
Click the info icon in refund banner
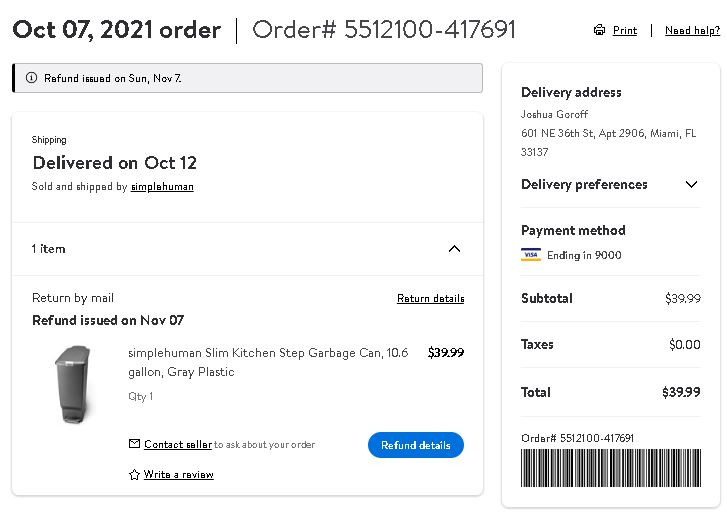pyautogui.click(x=32, y=78)
